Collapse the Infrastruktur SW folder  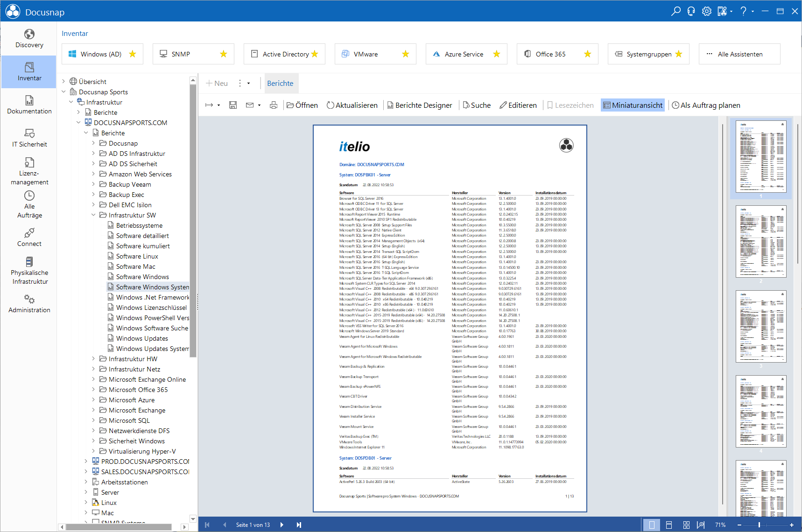pyautogui.click(x=93, y=215)
